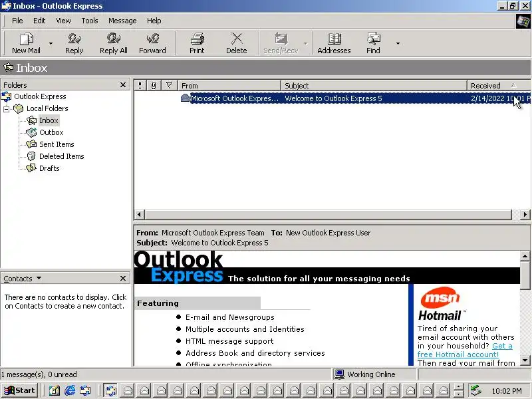Open the Edit menu
This screenshot has width=532, height=399.
coord(39,21)
